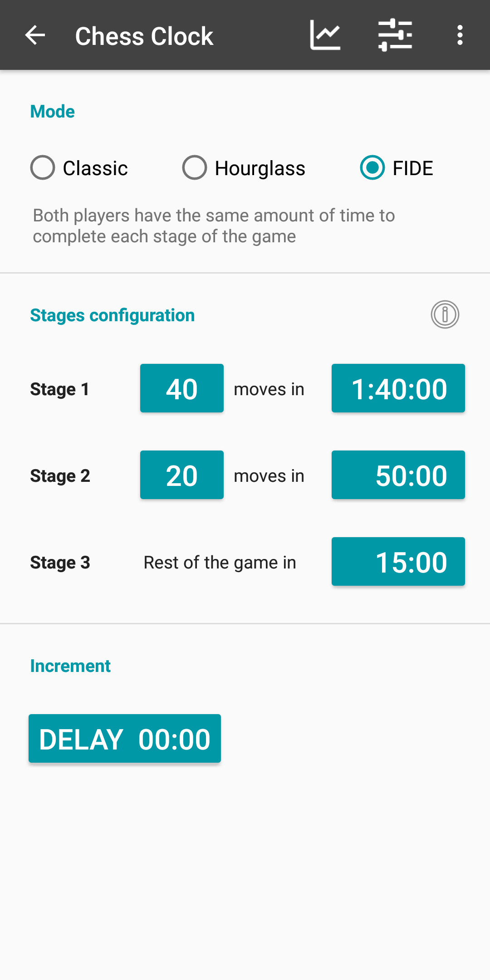Tap the FIDE label text
490x980 pixels.
413,168
